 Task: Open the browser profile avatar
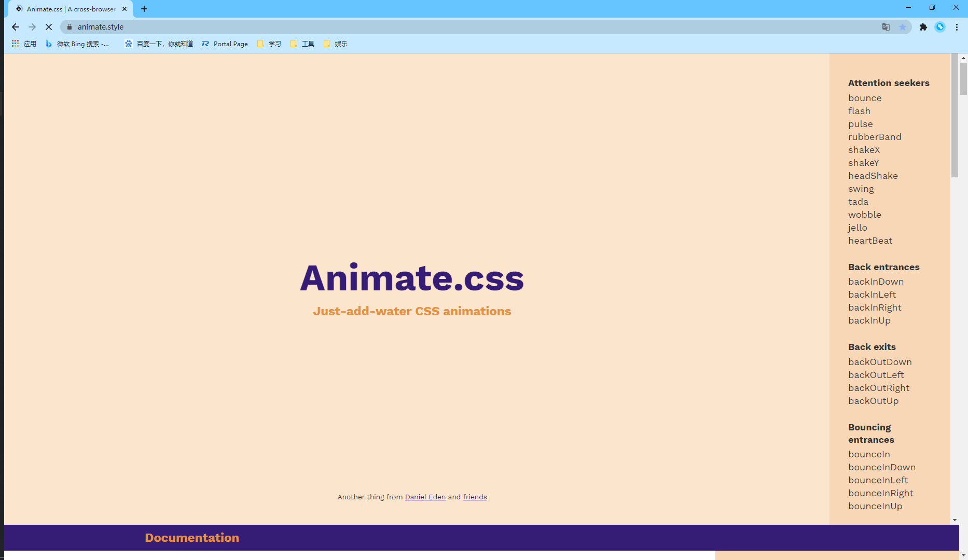click(940, 27)
